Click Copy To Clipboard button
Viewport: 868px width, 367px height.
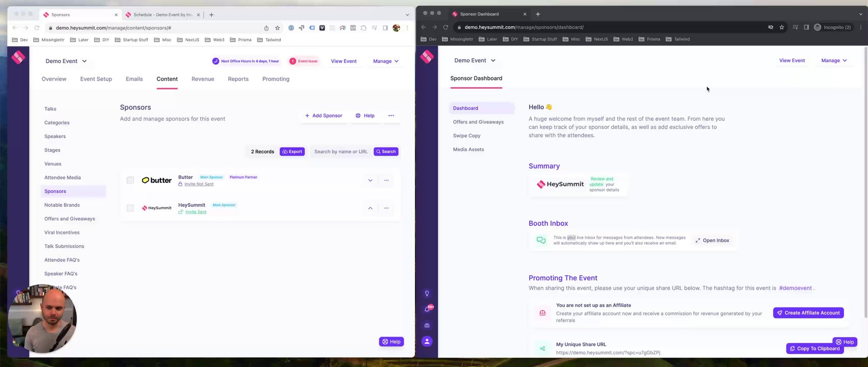point(815,349)
